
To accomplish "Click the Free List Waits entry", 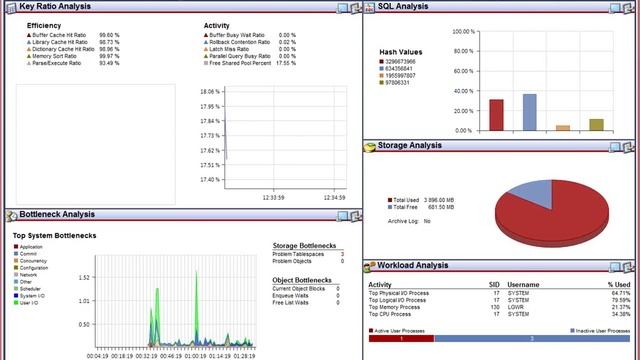I will 306,302.
